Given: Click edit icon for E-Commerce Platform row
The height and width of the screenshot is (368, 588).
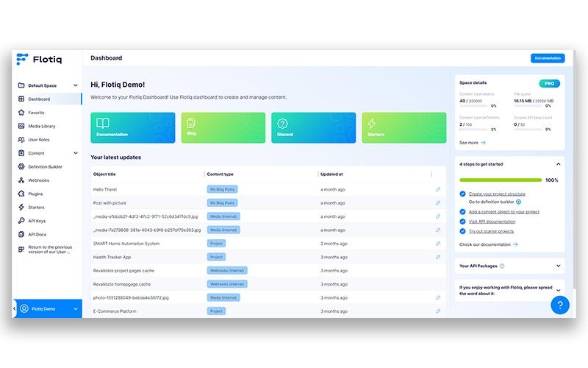Looking at the screenshot, I should [438, 311].
